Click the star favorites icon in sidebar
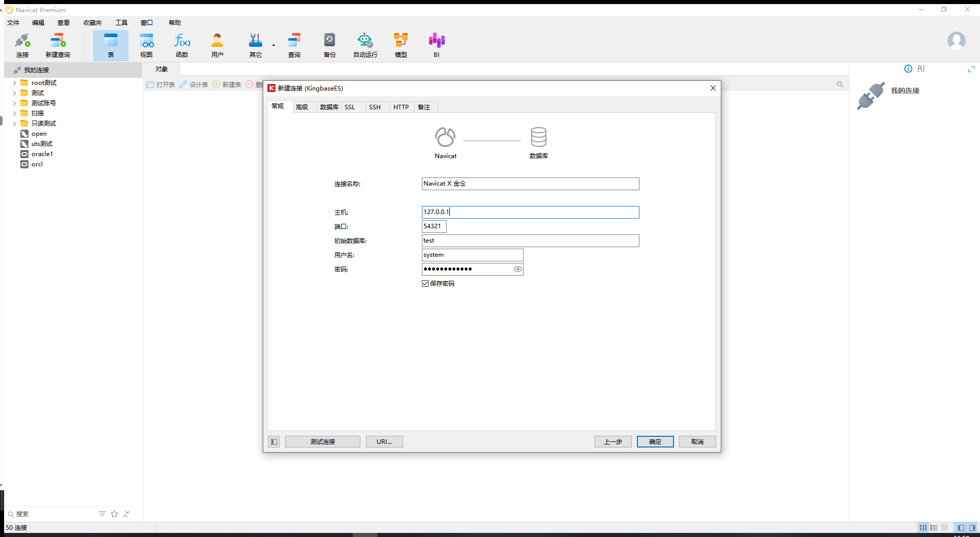This screenshot has width=980, height=537. tap(114, 514)
